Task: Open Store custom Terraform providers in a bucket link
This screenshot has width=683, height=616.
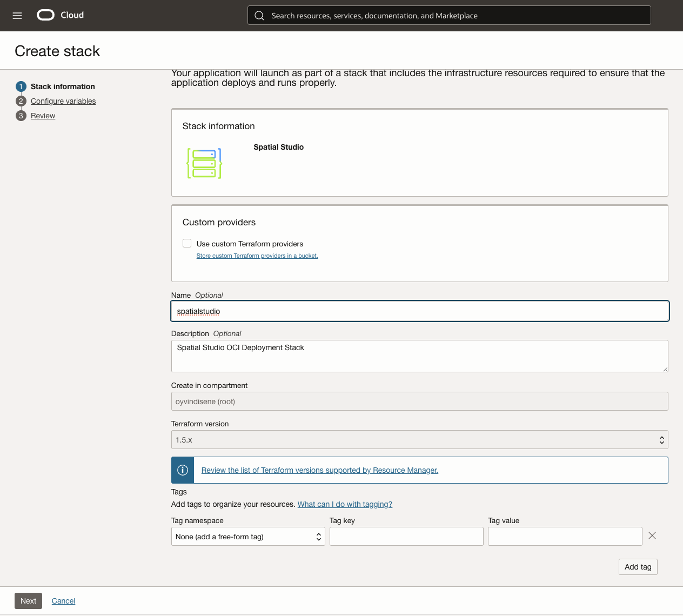Action: click(x=257, y=256)
